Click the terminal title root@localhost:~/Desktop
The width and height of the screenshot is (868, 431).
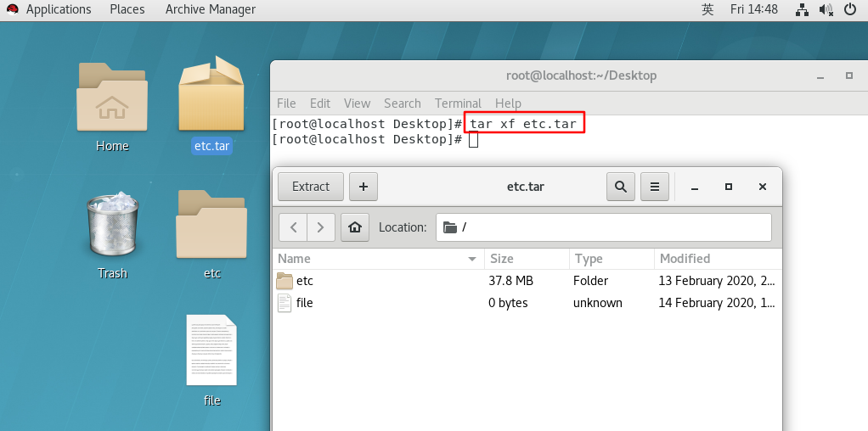(x=581, y=76)
